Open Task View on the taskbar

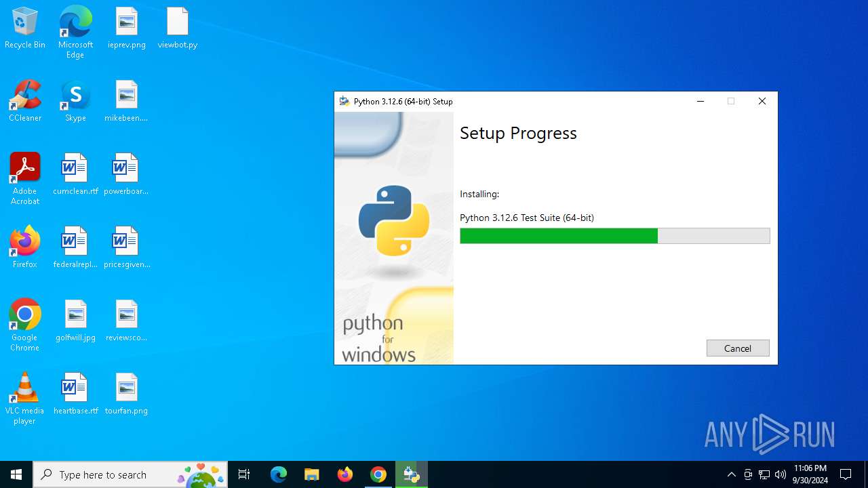244,474
